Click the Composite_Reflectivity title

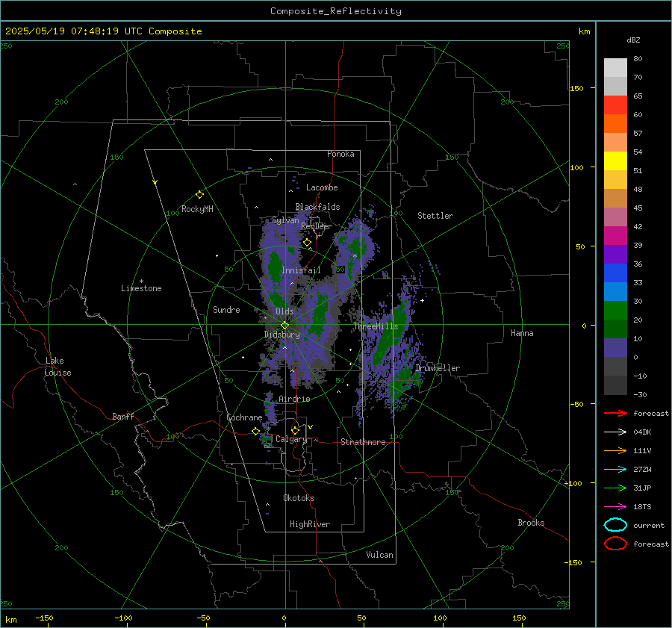[x=335, y=11]
